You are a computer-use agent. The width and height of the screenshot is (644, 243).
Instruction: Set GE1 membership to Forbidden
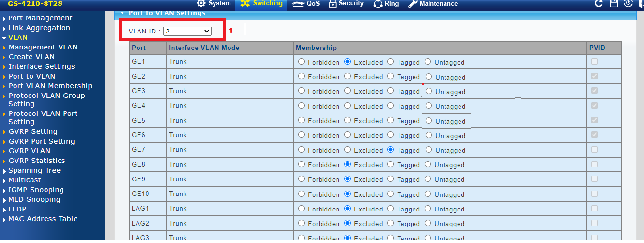[302, 62]
